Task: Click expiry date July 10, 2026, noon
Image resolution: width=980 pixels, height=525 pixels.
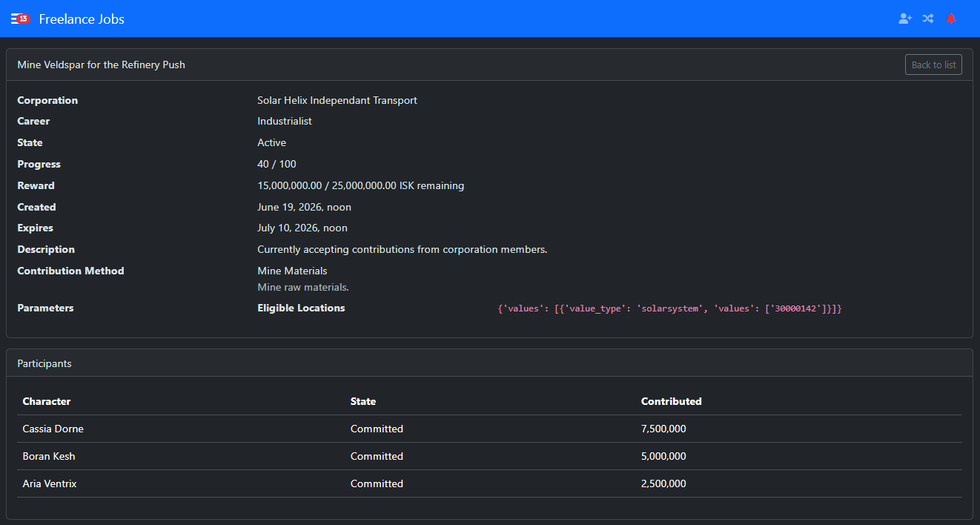Action: (x=302, y=228)
